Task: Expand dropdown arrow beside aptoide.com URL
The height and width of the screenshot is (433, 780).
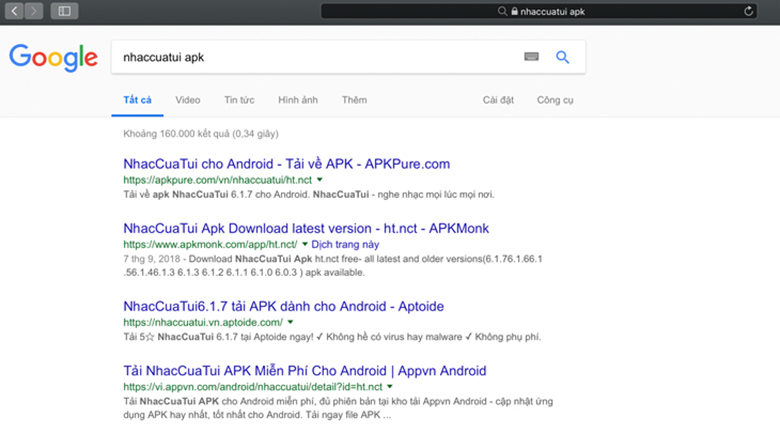Action: coord(291,323)
